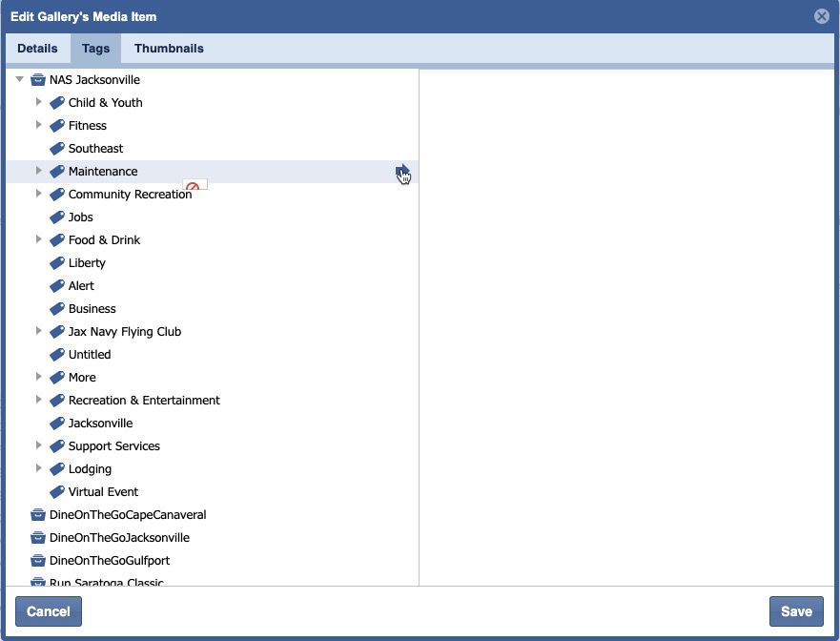Click the tag icon next to Jobs
840x641 pixels.
57,217
